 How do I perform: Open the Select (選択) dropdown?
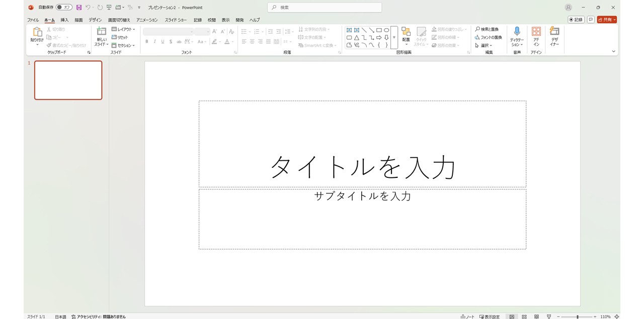tap(484, 45)
